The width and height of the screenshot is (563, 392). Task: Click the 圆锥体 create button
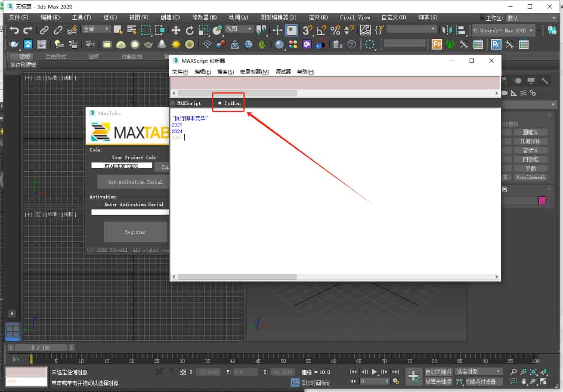click(530, 132)
